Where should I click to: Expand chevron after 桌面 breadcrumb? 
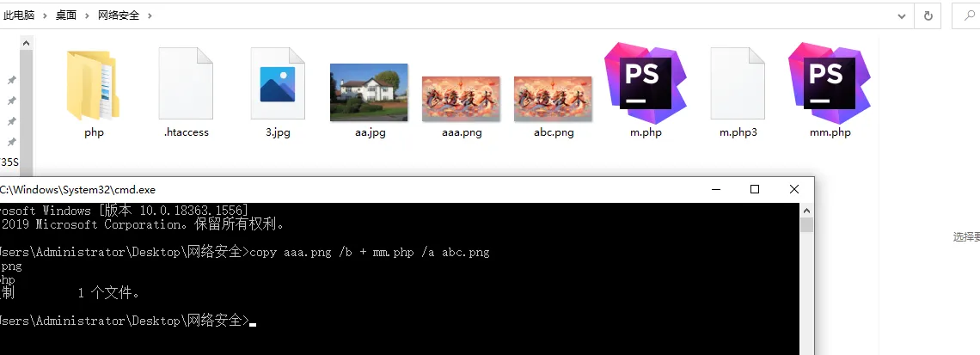pyautogui.click(x=87, y=15)
